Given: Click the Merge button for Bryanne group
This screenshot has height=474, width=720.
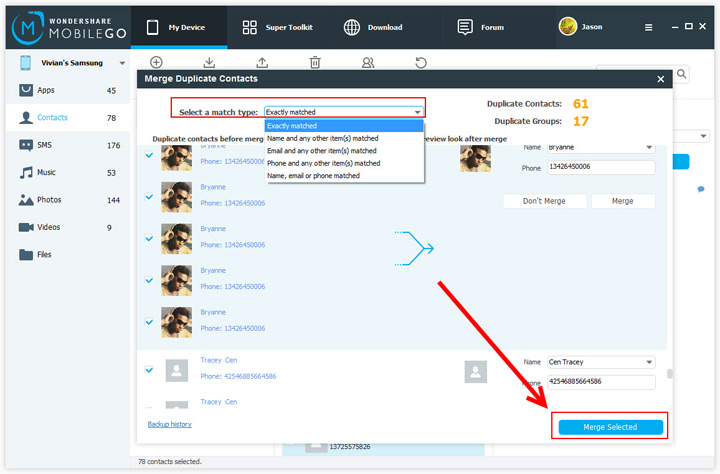Looking at the screenshot, I should pos(623,201).
